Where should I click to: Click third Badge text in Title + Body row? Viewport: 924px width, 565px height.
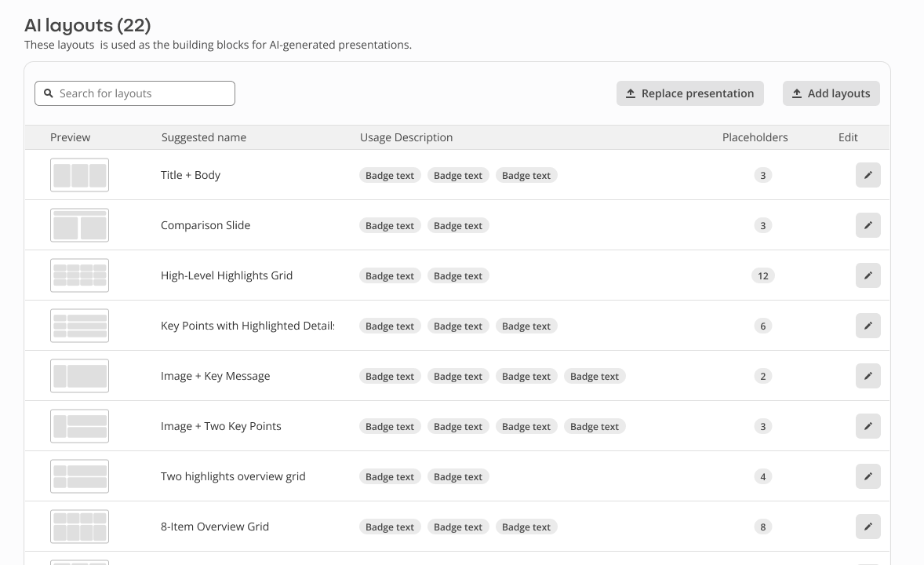[x=526, y=175]
